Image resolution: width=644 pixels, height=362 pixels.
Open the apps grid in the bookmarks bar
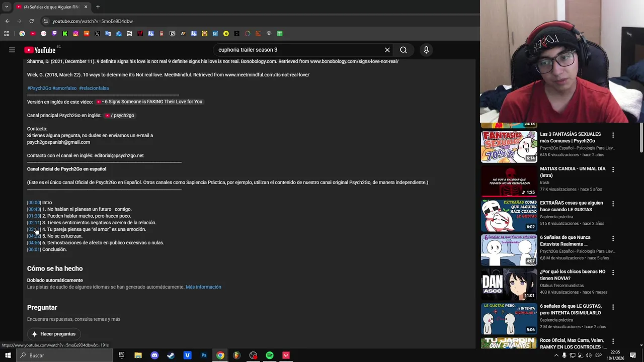point(7,34)
